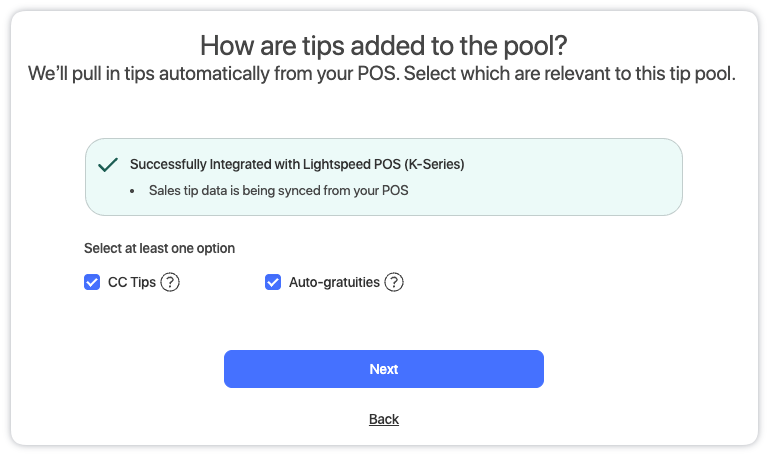Click the "Select at least one option" label
The height and width of the screenshot is (456, 769).
160,248
